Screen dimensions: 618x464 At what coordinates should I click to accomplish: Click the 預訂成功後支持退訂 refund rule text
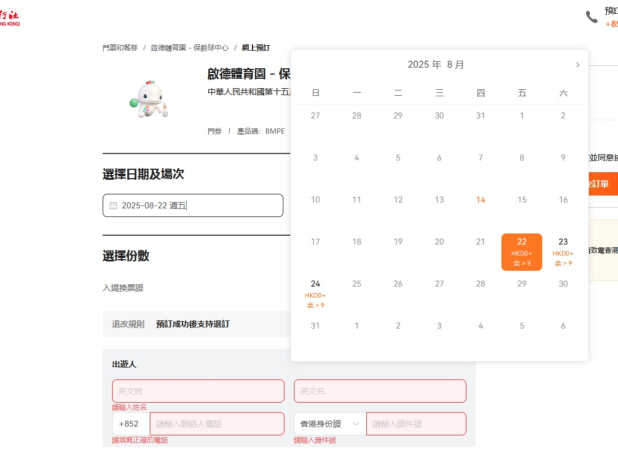(193, 324)
